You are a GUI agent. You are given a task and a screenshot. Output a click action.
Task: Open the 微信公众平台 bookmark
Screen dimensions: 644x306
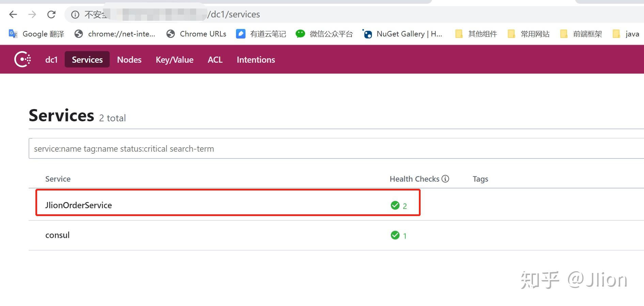tap(324, 34)
